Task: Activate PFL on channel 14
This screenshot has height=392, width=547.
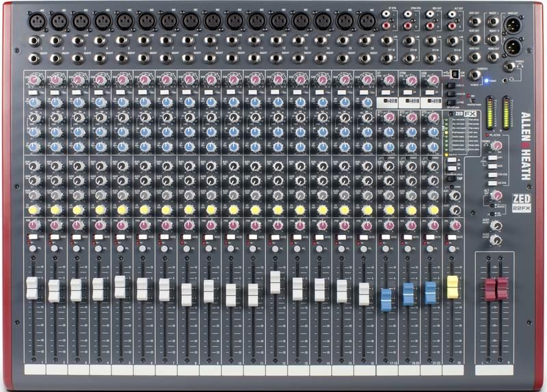Action: 319,249
